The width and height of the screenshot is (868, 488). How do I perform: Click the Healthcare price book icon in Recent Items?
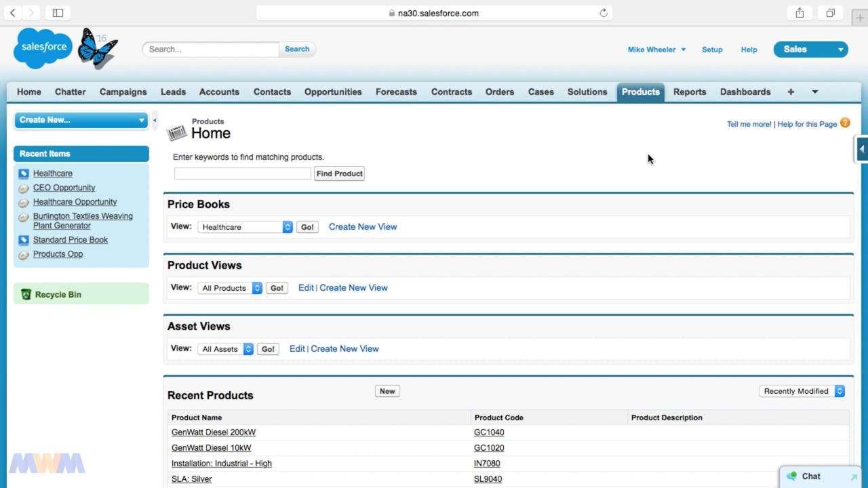(24, 174)
